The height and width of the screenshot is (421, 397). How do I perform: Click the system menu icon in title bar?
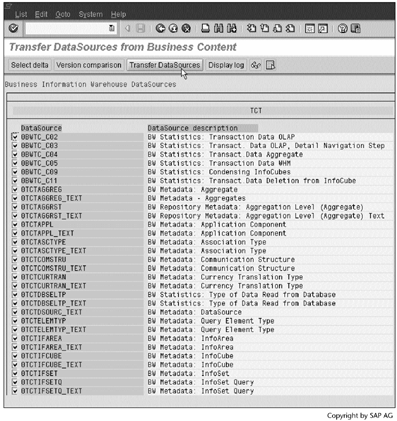click(x=8, y=6)
